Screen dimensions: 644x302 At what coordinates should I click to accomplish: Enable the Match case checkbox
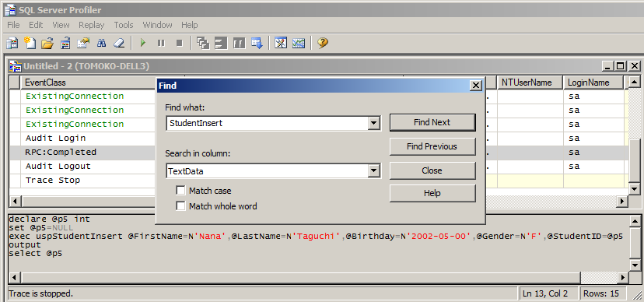point(180,190)
